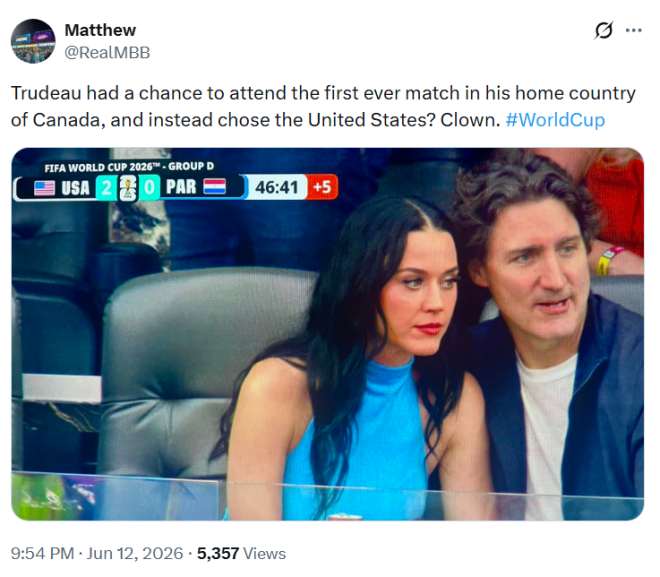Screen dimensions: 660x577
Task: Click the trophy emblem between the scores
Action: pyautogui.click(x=128, y=188)
